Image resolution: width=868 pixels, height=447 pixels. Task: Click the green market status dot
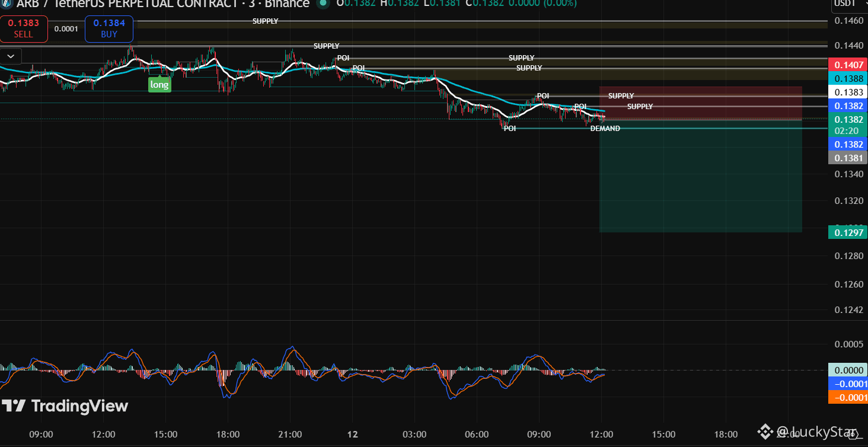(323, 3)
